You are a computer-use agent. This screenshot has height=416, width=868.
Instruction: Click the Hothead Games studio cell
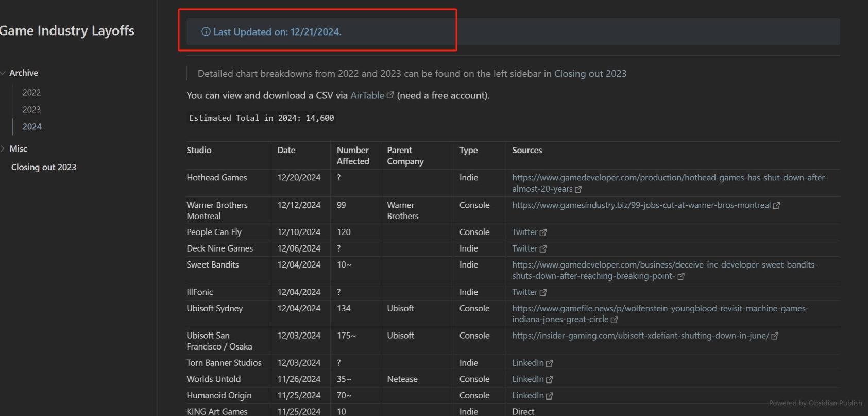(x=217, y=177)
